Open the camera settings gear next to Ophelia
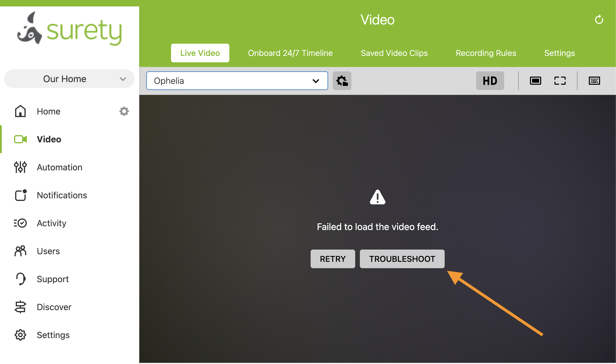 [x=342, y=81]
